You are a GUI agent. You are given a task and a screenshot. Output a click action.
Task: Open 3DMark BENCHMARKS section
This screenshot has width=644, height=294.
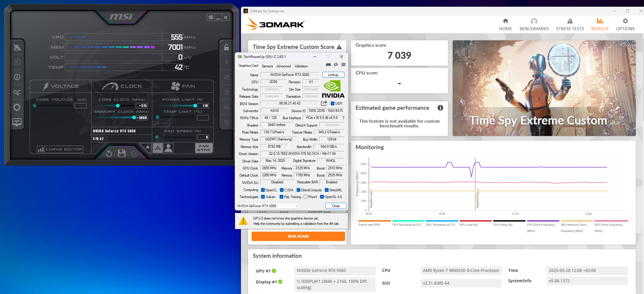click(534, 25)
